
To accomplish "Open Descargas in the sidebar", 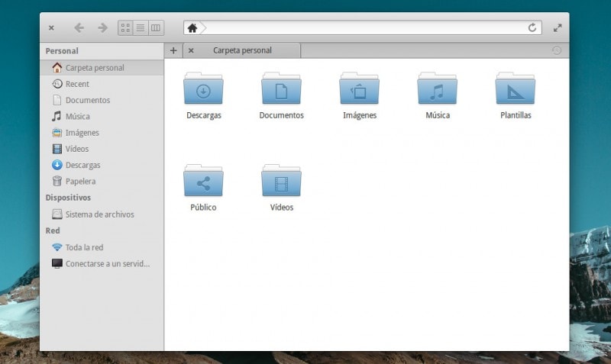I will coord(102,165).
